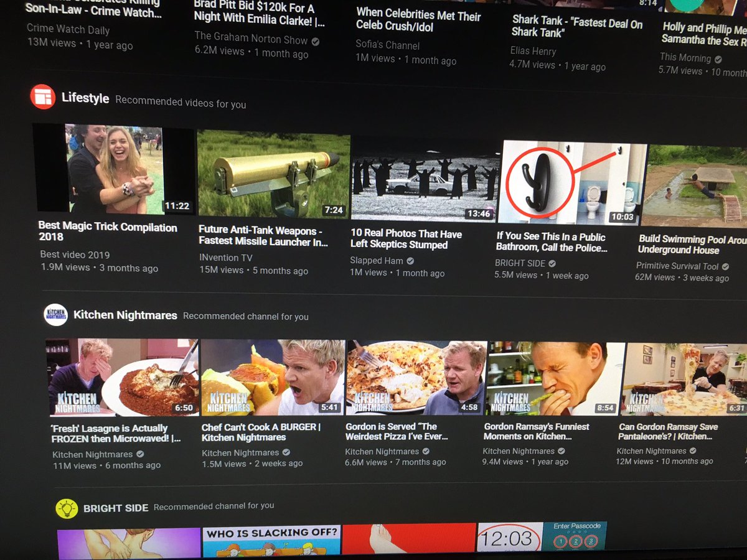This screenshot has height=560, width=747.
Task: Play the Gordon Ramsay's Funniest Moments thumbnail
Action: click(556, 378)
